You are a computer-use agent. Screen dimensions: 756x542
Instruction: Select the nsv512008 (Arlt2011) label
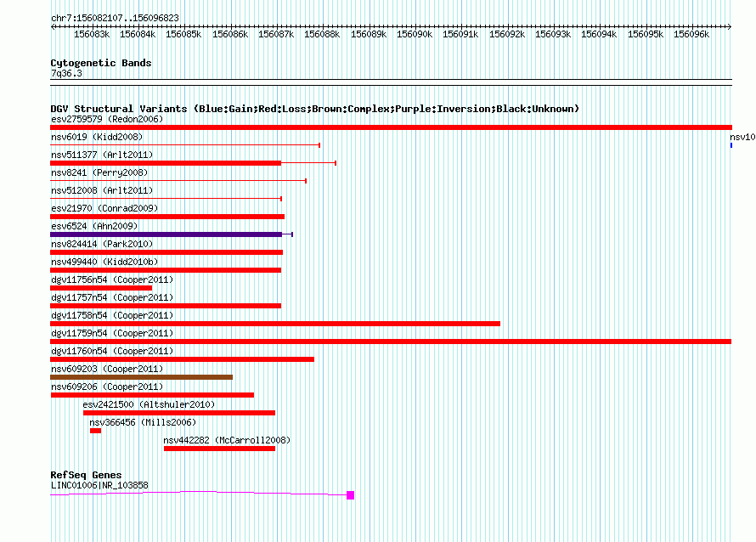click(x=102, y=190)
